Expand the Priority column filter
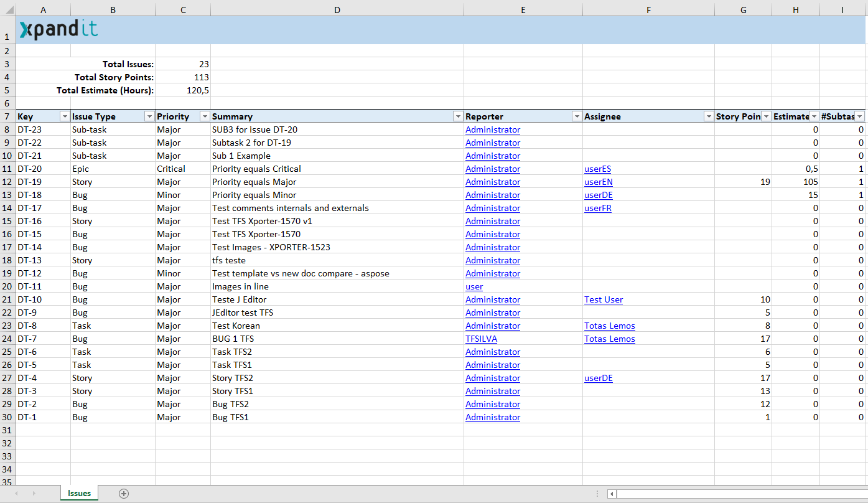The height and width of the screenshot is (503, 868). (204, 116)
